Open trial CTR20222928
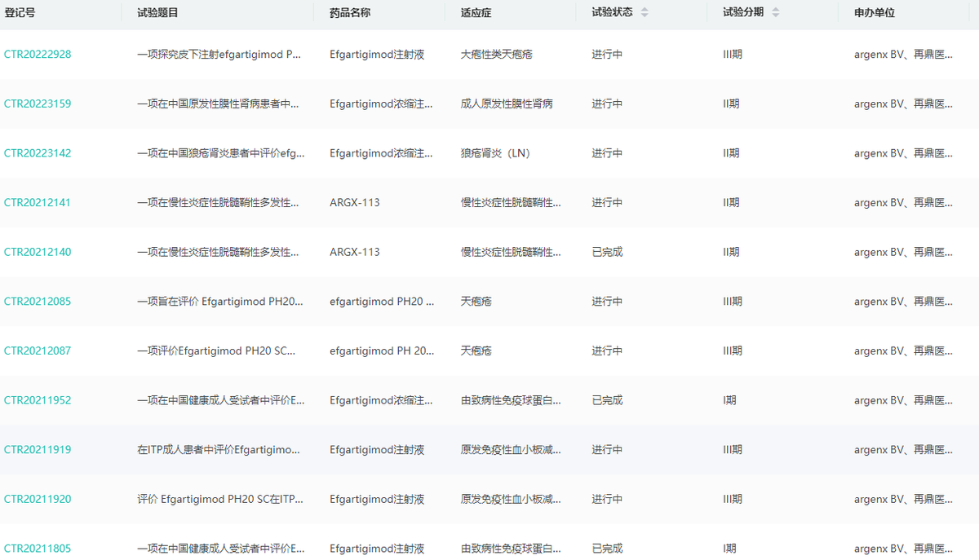979x560 pixels. [38, 55]
